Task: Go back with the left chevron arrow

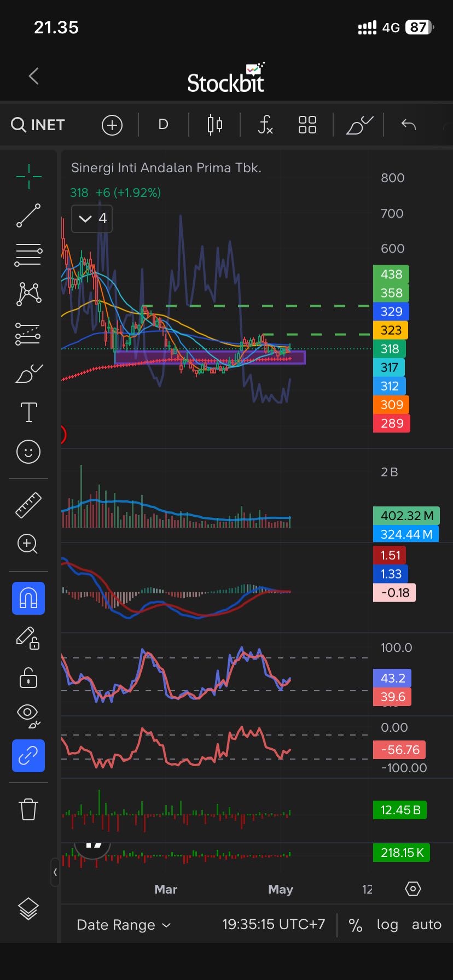Action: coord(34,76)
